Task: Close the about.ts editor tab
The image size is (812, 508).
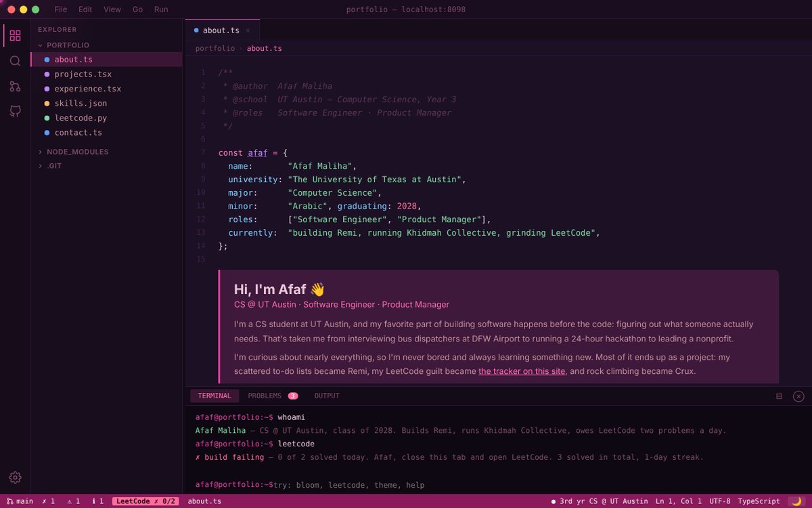Action: pyautogui.click(x=248, y=30)
